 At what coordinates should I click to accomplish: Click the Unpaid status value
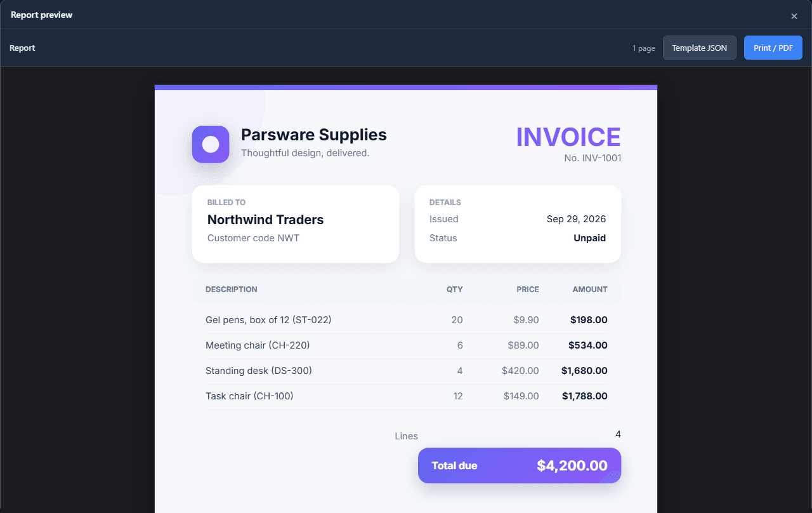tap(590, 238)
